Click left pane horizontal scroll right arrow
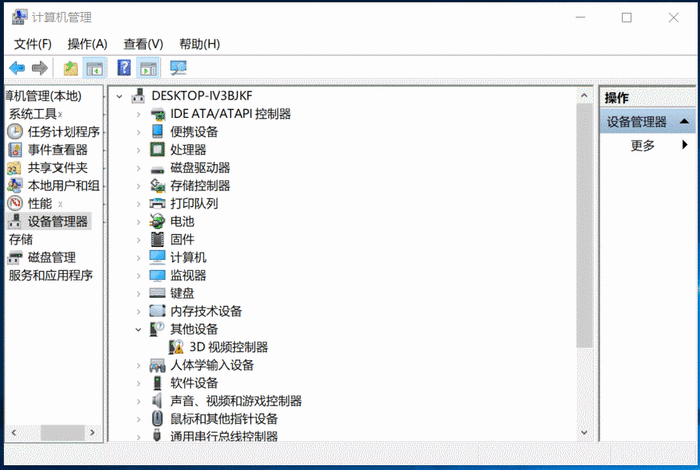The width and height of the screenshot is (700, 470). [92, 433]
